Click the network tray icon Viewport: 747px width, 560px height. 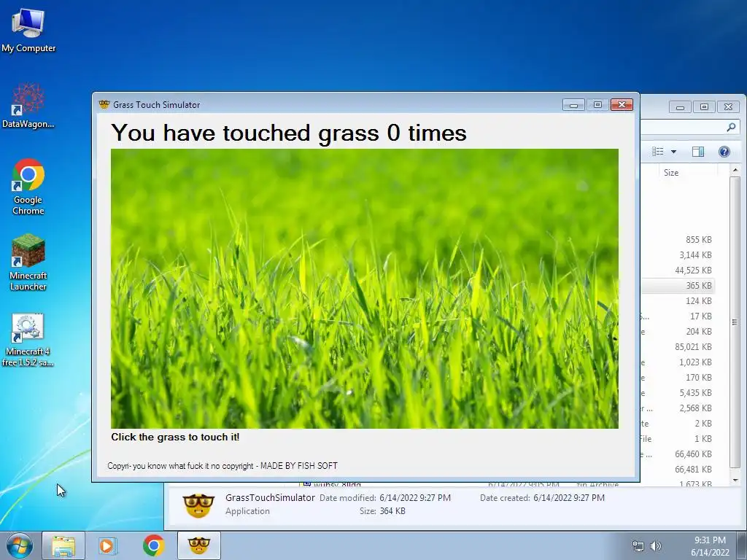coord(638,546)
